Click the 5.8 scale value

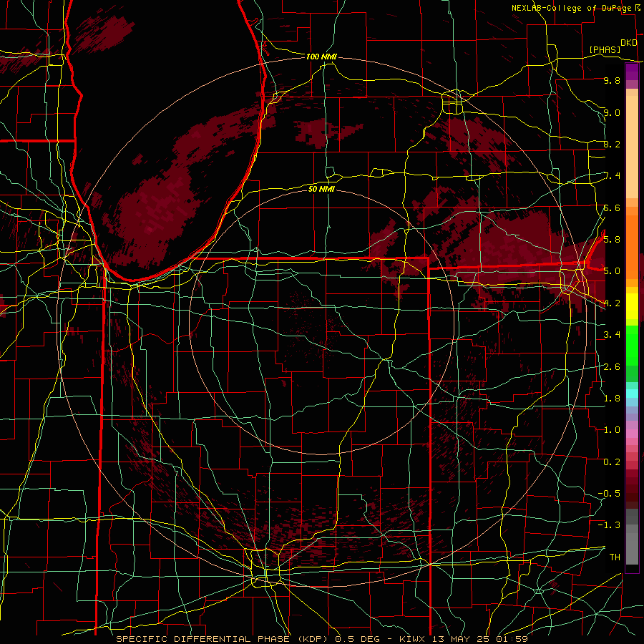[612, 240]
